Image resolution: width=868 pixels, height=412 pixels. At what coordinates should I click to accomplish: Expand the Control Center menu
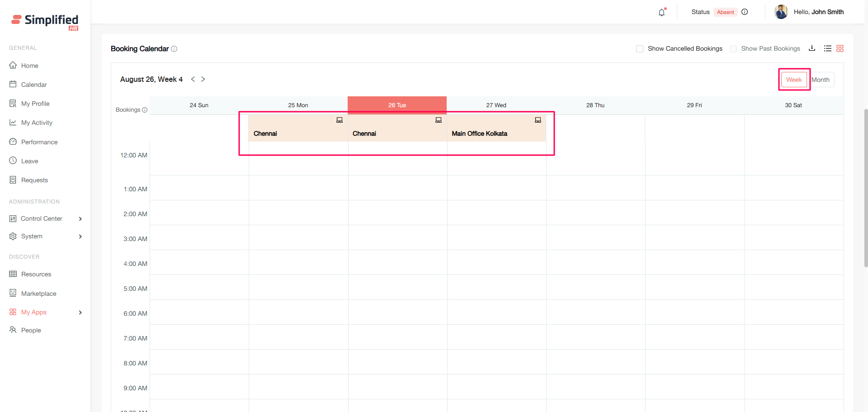80,219
